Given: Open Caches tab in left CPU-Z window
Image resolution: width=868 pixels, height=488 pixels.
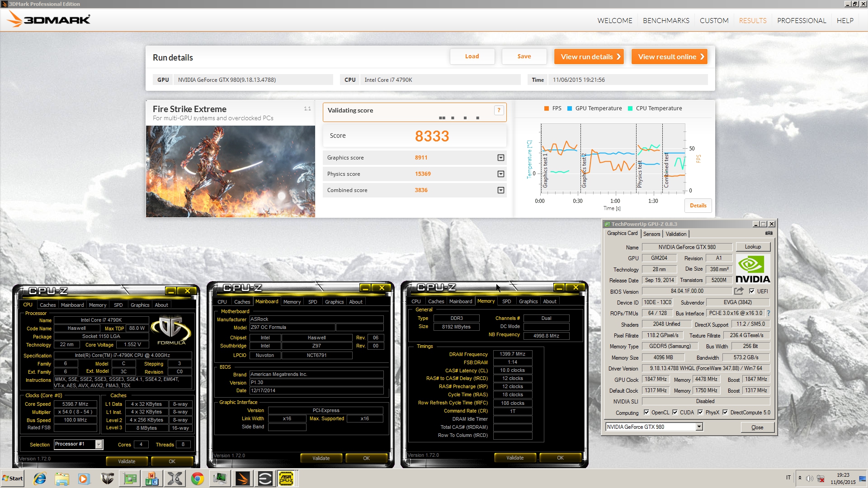Looking at the screenshot, I should coord(48,305).
